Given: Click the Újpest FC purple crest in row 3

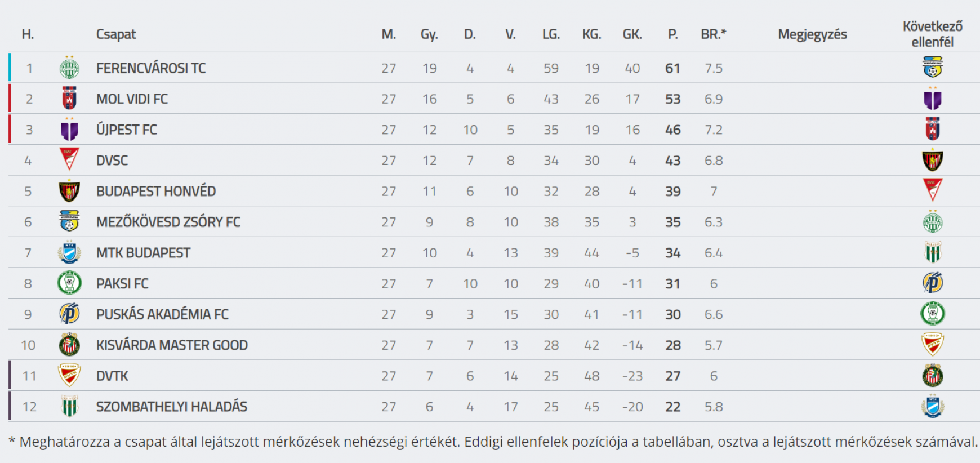Looking at the screenshot, I should coord(69,129).
